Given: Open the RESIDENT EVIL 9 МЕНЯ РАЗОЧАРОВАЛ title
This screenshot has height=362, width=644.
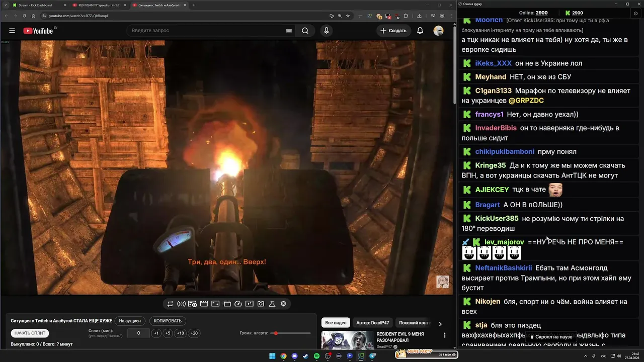Looking at the screenshot, I should [400, 337].
